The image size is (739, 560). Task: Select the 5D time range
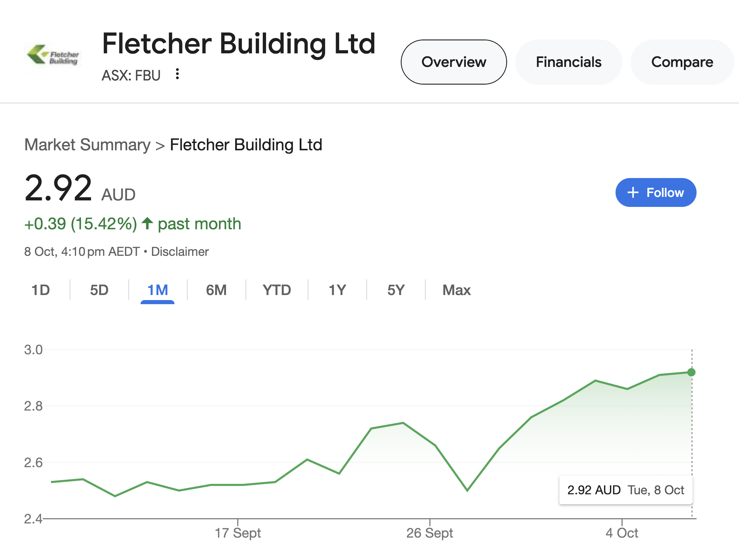point(99,290)
